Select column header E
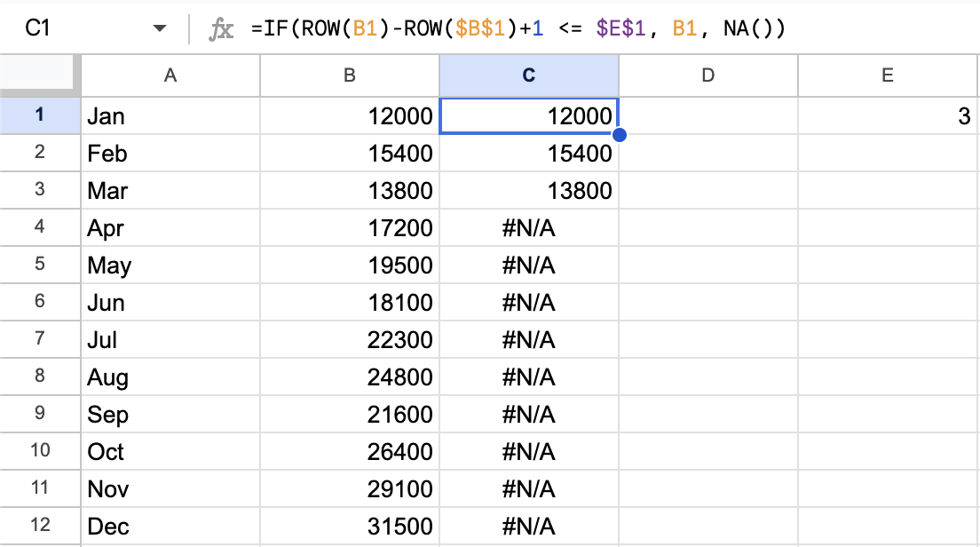The width and height of the screenshot is (980, 547). pyautogui.click(x=887, y=75)
